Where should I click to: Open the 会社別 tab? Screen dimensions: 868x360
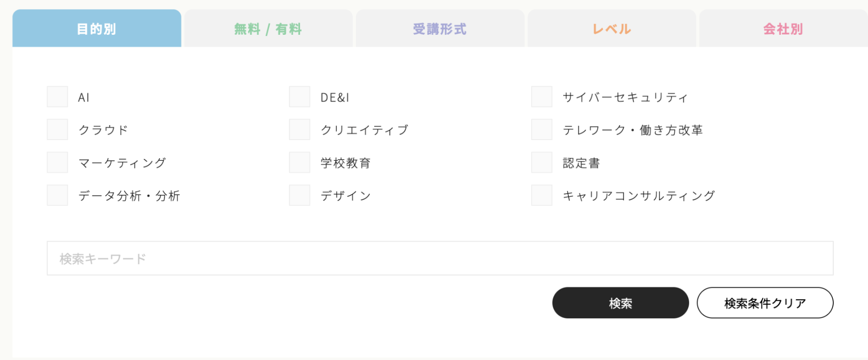[x=783, y=29]
